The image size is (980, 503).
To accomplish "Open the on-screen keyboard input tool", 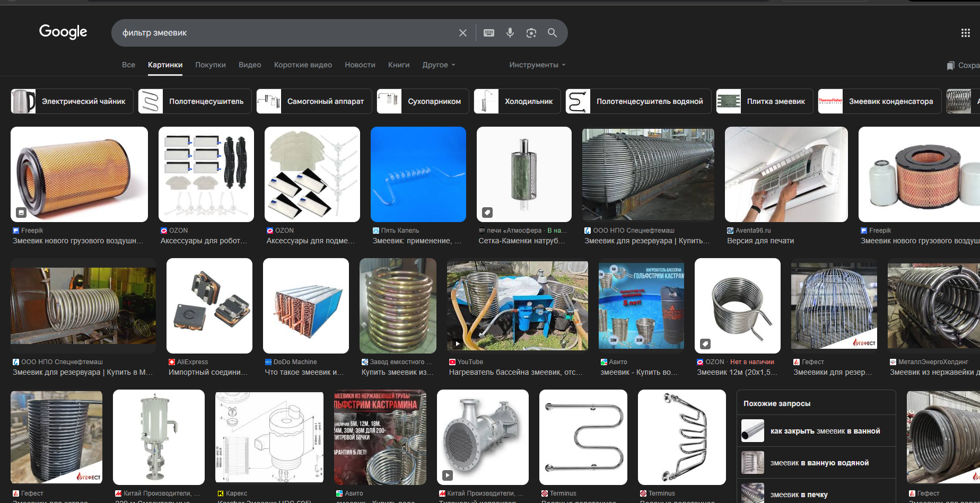I will pyautogui.click(x=489, y=33).
